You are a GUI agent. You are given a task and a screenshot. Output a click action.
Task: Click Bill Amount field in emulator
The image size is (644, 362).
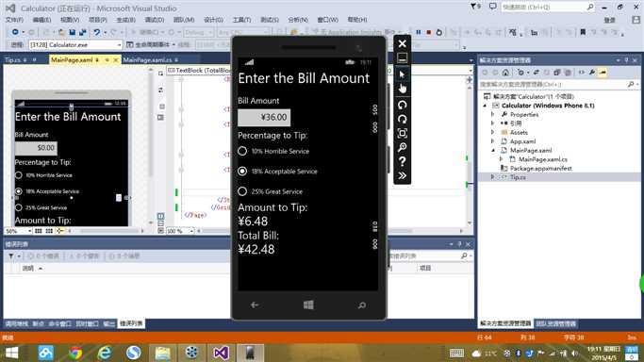tap(264, 118)
